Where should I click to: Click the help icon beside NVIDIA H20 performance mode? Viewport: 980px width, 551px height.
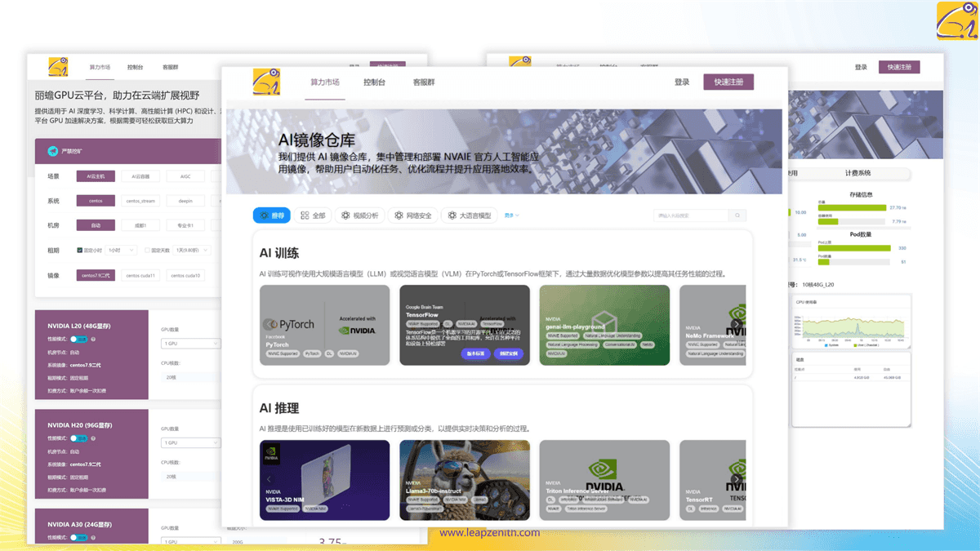pos(93,438)
